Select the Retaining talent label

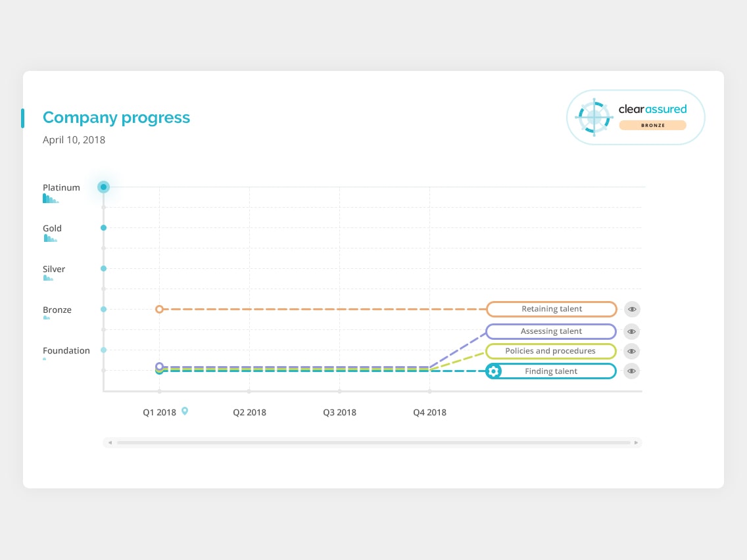(552, 309)
